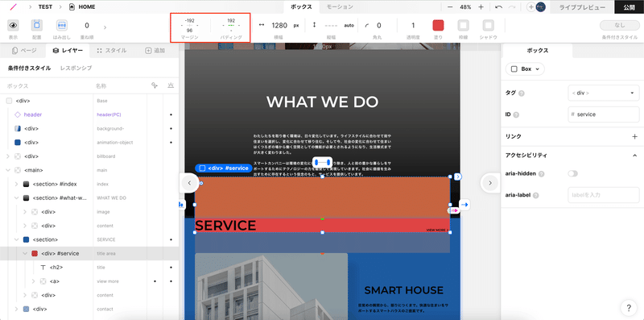The image size is (644, 320).
Task: Click the 角丸 corner radius icon
Action: [367, 26]
